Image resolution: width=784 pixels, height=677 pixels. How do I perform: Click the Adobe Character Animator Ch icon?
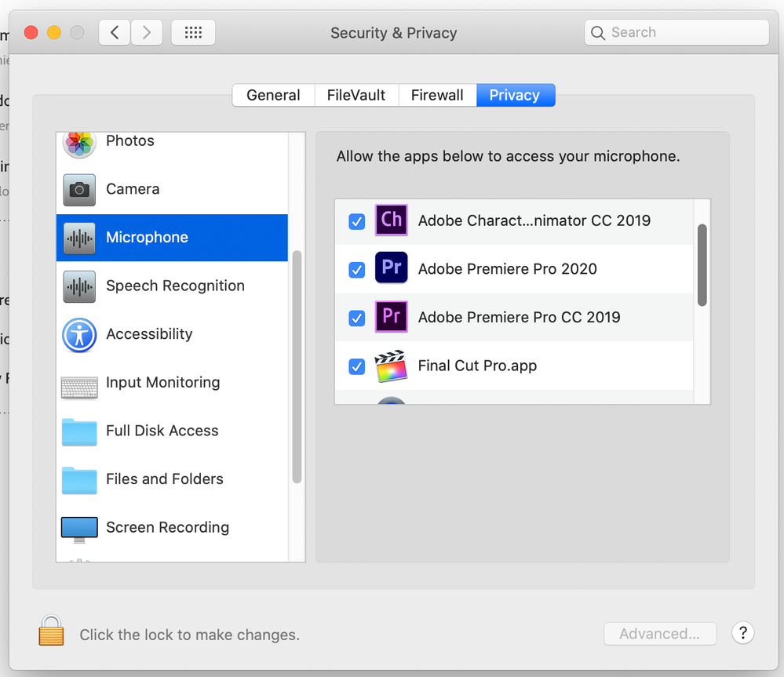tap(391, 220)
